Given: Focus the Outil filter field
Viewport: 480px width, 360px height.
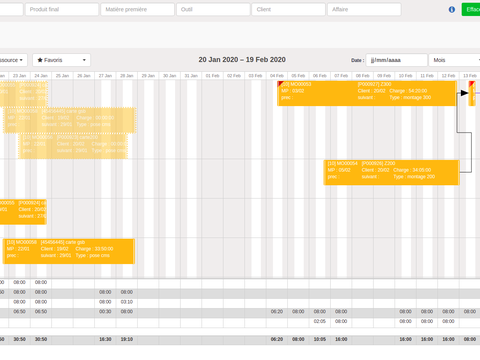Looking at the screenshot, I should [x=213, y=9].
